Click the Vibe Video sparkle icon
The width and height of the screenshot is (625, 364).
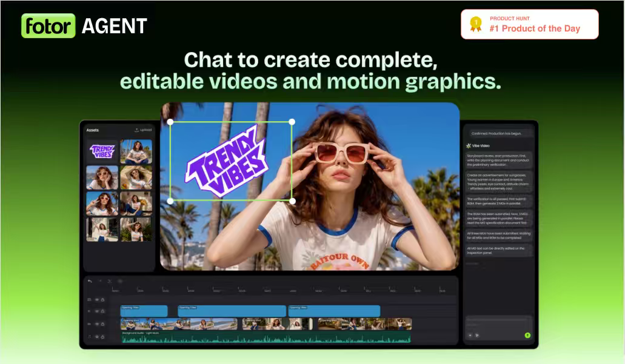[469, 146]
